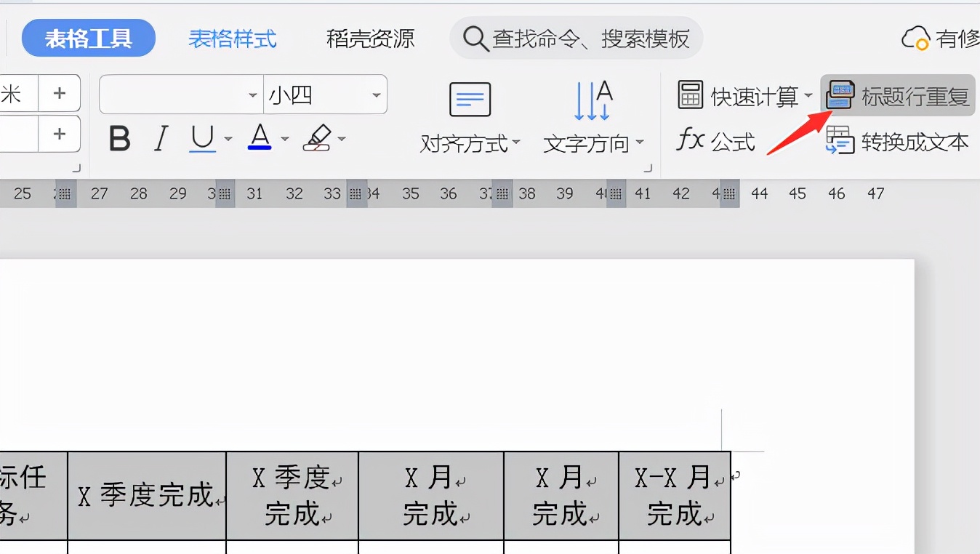The image size is (980, 554).
Task: Open the 对齐方式 alignment icon
Action: point(469,99)
